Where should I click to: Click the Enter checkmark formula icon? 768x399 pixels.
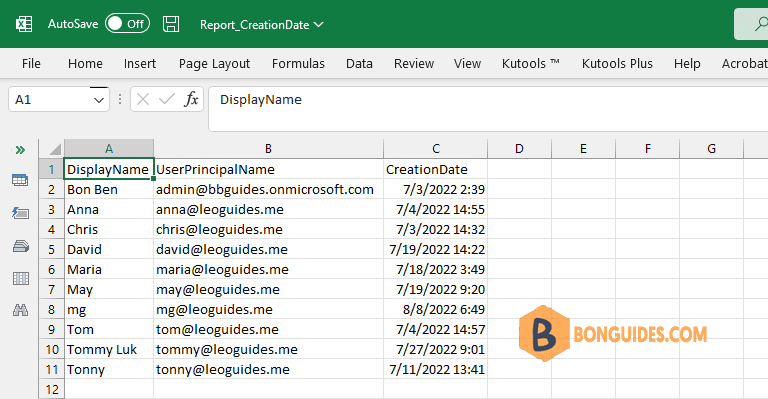[167, 99]
